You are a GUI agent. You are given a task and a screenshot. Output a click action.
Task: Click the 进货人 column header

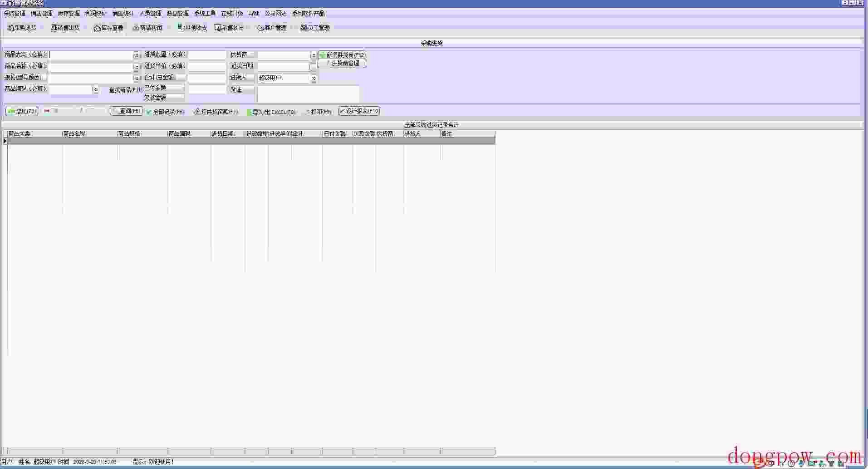(x=422, y=134)
